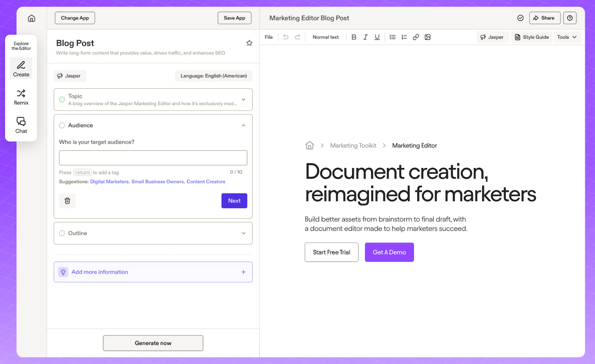Switch to Chat mode
Viewport: 595px width, 364px height.
pyautogui.click(x=21, y=125)
